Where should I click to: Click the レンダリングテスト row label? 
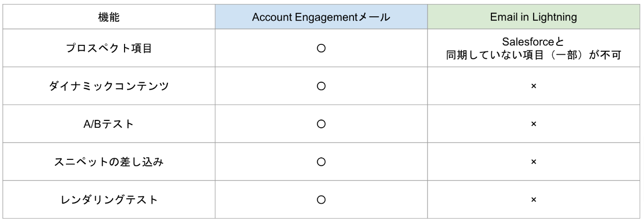pyautogui.click(x=109, y=200)
